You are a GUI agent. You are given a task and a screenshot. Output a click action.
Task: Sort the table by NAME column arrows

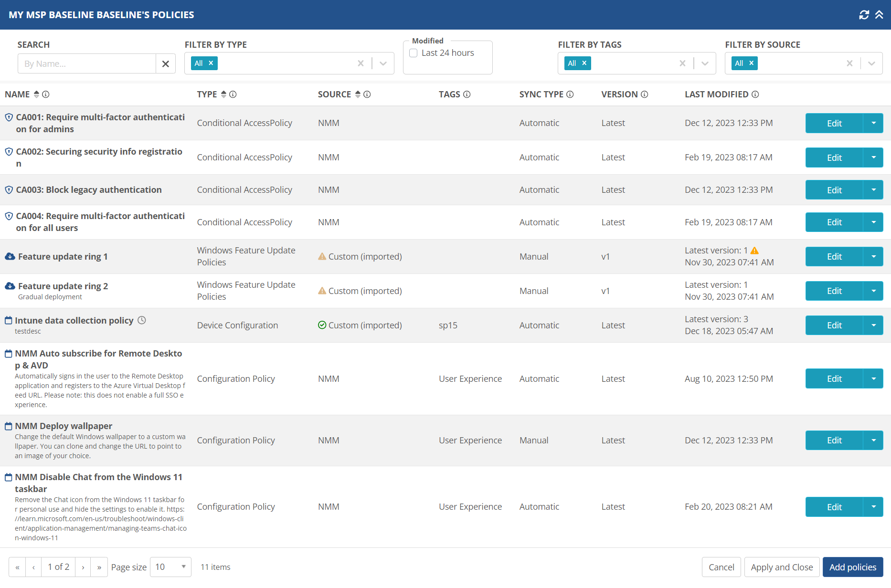click(x=36, y=94)
